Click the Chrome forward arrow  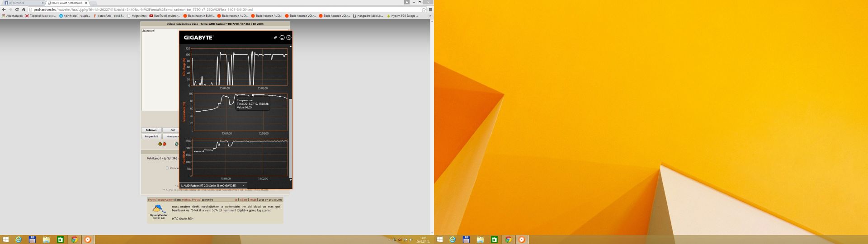click(10, 9)
